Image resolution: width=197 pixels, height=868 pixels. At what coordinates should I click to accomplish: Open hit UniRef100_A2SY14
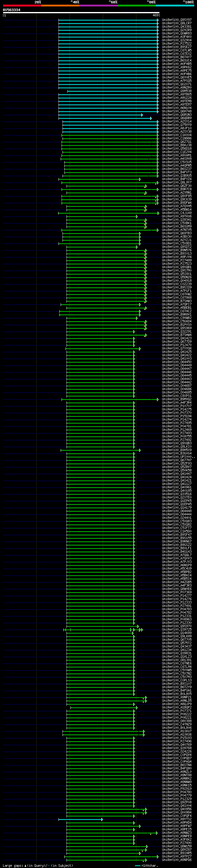pyautogui.click(x=177, y=122)
